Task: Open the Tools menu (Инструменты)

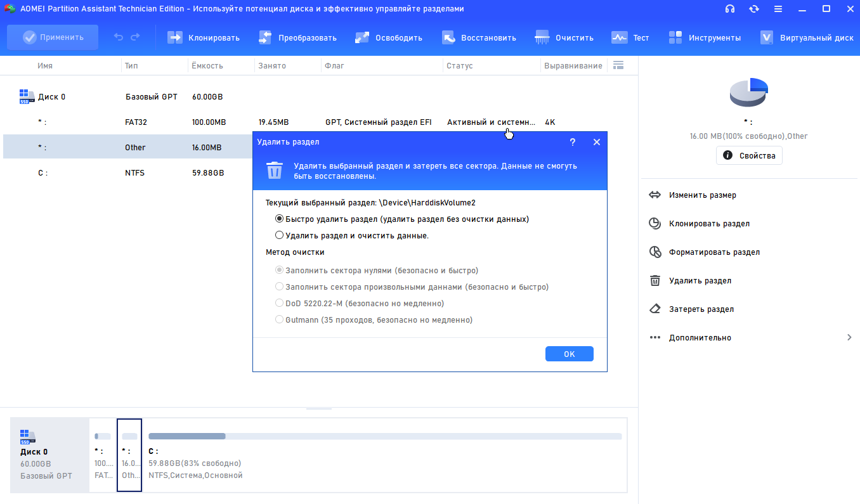Action: coord(675,37)
